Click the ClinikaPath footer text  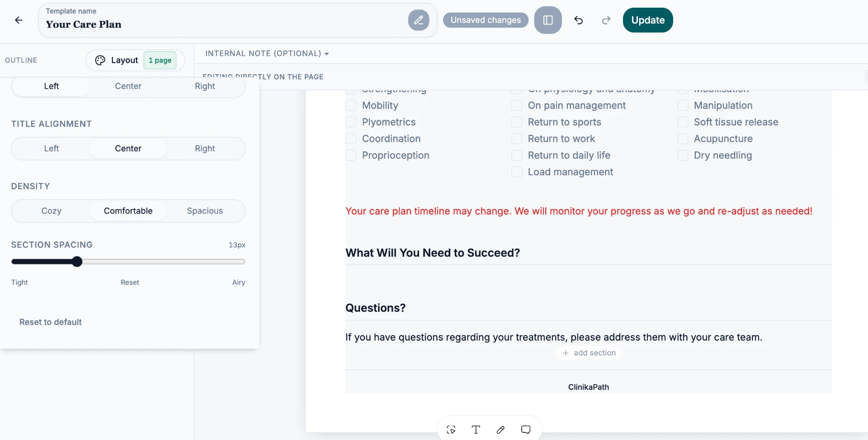click(x=588, y=387)
